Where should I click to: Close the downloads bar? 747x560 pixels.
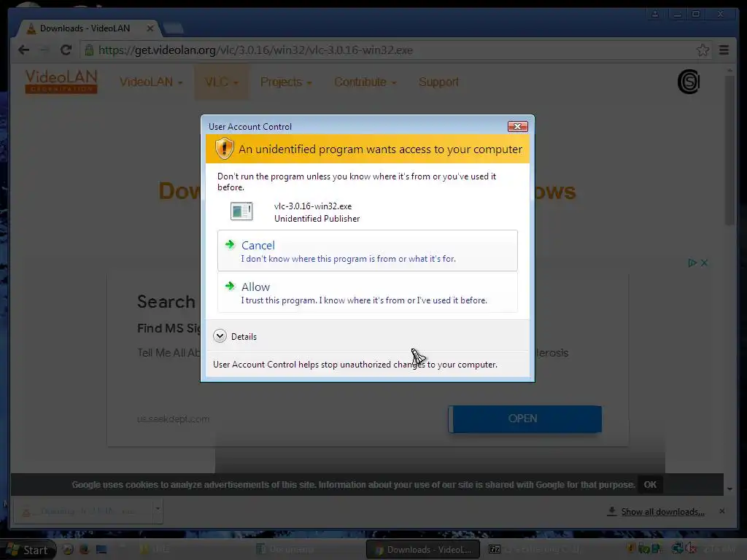(x=721, y=511)
